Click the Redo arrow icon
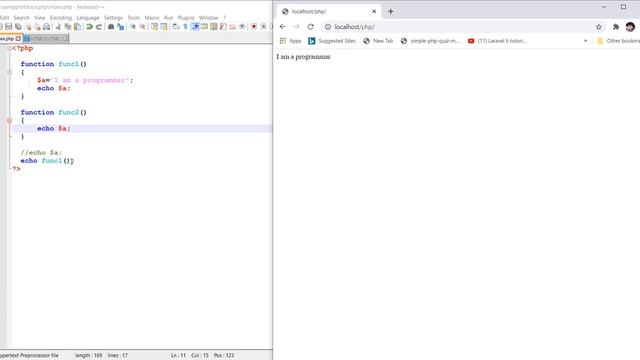Image resolution: width=640 pixels, height=360 pixels. coord(99,27)
